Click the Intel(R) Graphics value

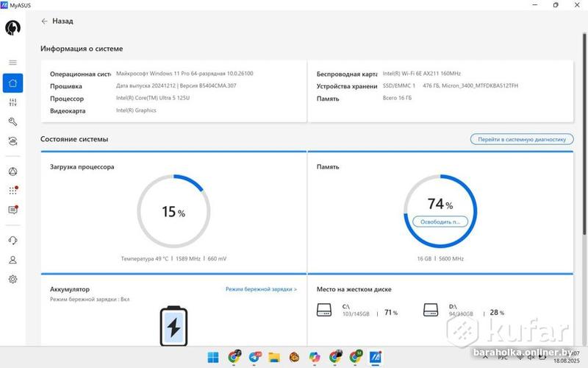(136, 110)
